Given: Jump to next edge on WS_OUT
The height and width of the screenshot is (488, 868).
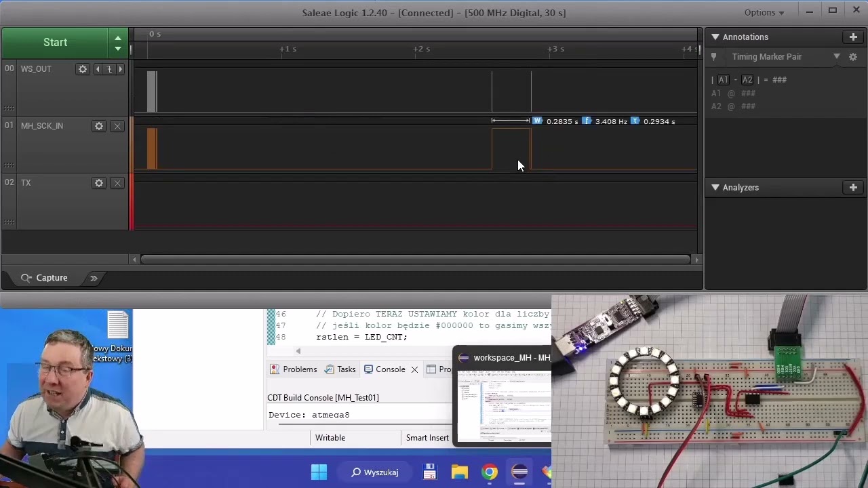Looking at the screenshot, I should (120, 69).
